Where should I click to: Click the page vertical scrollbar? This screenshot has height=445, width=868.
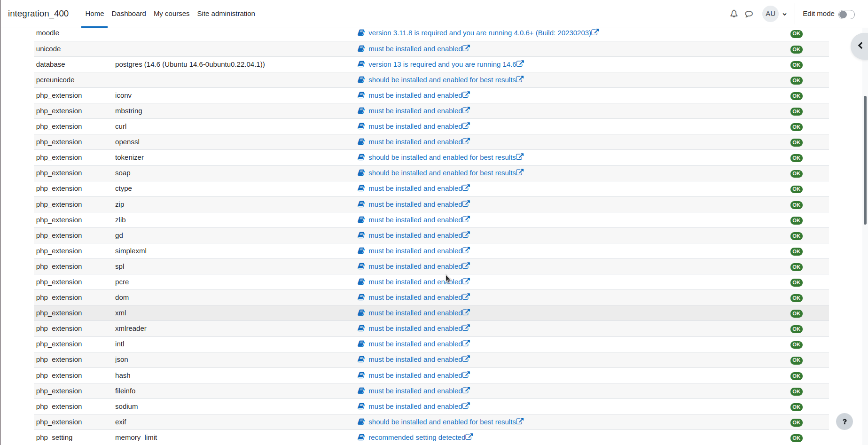tap(865, 160)
